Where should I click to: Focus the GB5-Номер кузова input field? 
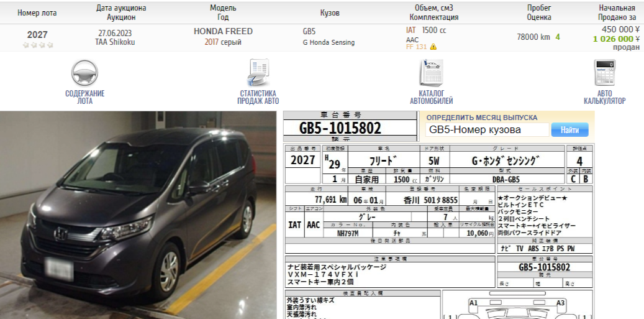[x=487, y=130]
